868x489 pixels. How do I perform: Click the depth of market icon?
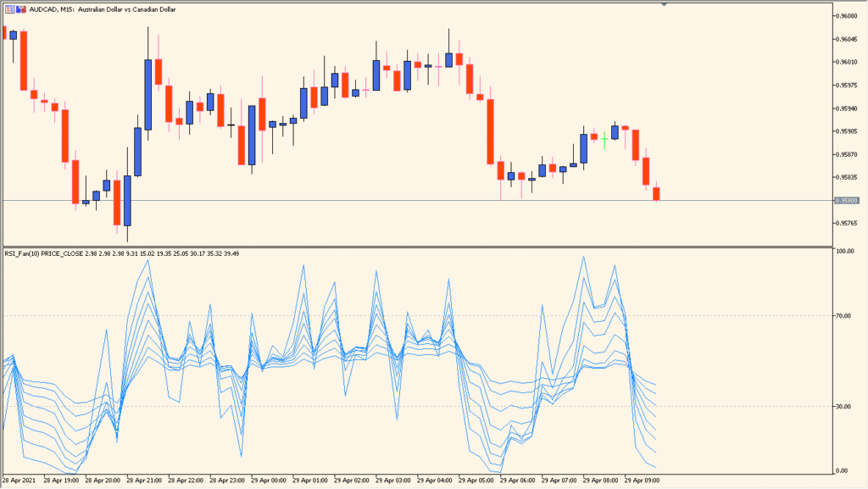21,9
